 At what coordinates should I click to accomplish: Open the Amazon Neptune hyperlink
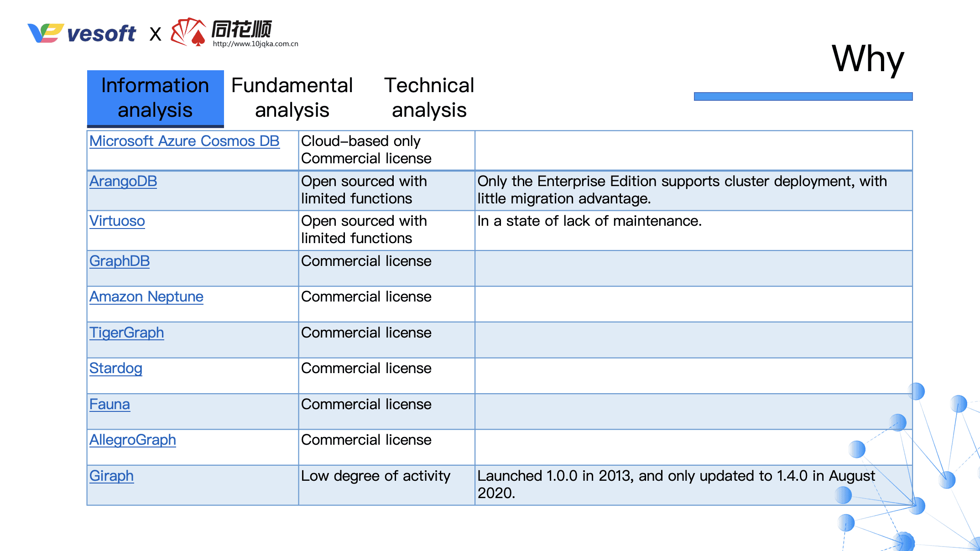pyautogui.click(x=146, y=296)
